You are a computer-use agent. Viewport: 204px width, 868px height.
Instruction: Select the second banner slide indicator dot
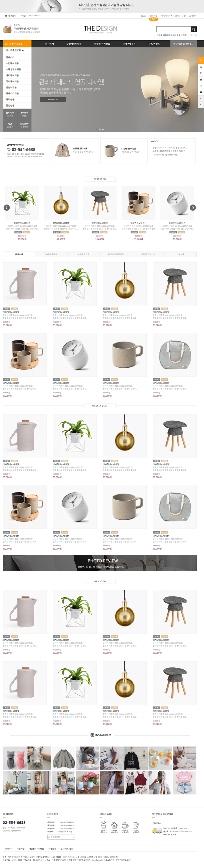click(x=100, y=129)
